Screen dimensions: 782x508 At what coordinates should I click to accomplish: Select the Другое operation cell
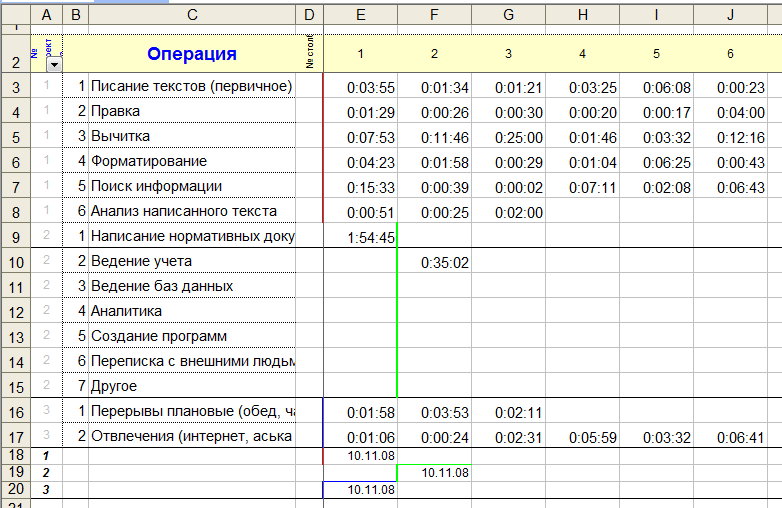click(x=192, y=386)
